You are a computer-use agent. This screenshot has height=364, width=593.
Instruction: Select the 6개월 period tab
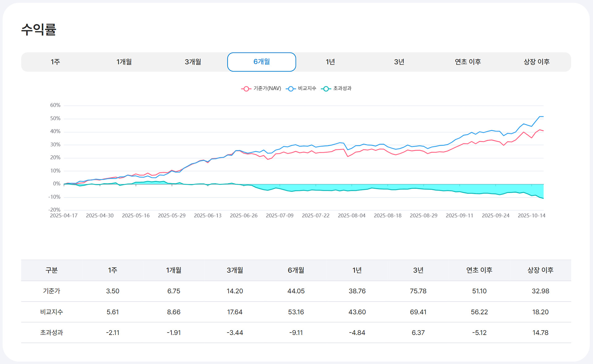(262, 62)
